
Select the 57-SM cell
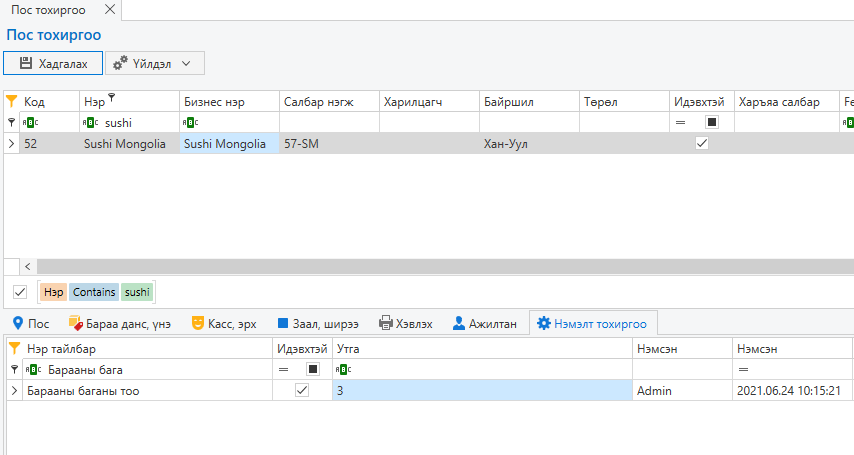[x=330, y=143]
